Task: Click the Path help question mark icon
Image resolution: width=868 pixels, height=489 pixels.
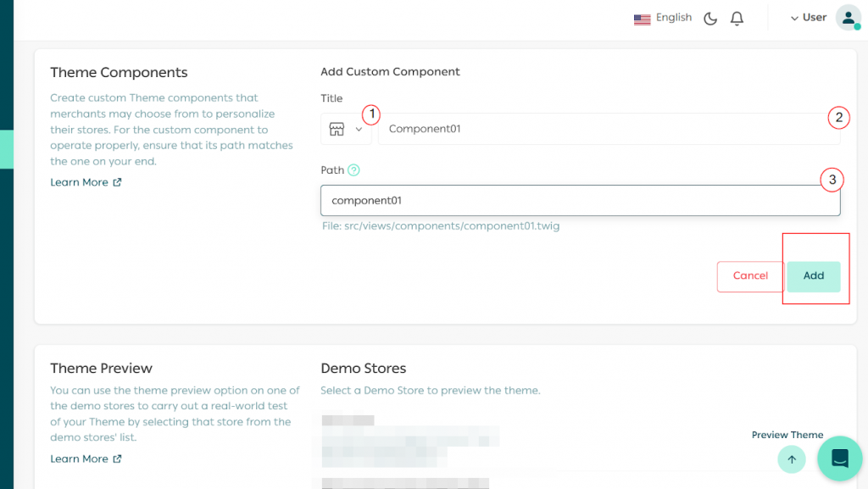Action: point(353,170)
